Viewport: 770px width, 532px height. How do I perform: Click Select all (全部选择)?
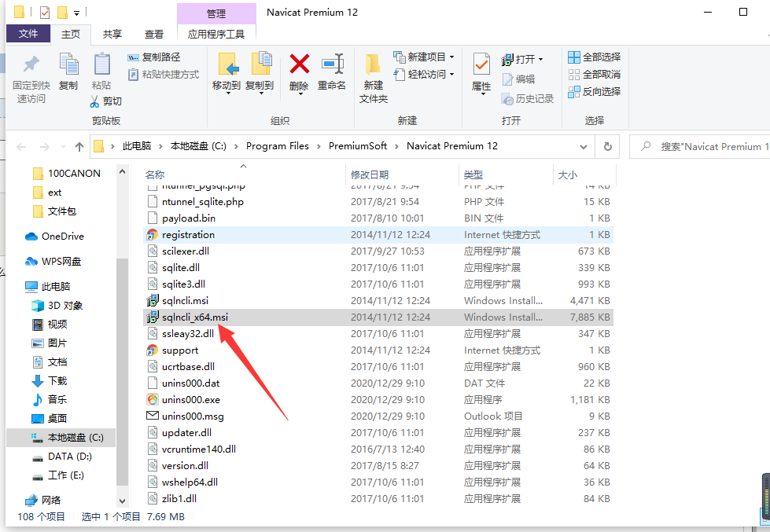coord(594,57)
